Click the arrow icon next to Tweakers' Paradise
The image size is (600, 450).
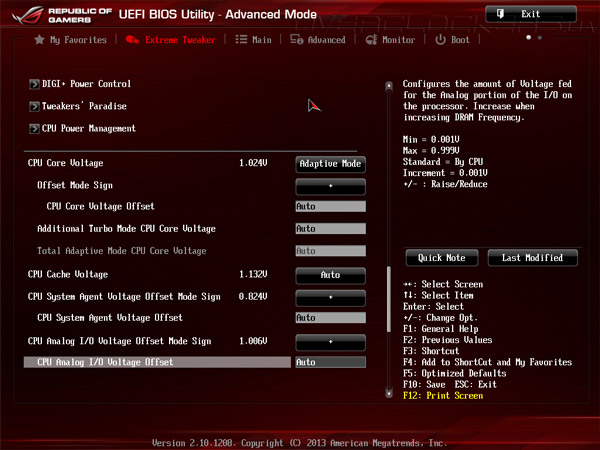34,106
